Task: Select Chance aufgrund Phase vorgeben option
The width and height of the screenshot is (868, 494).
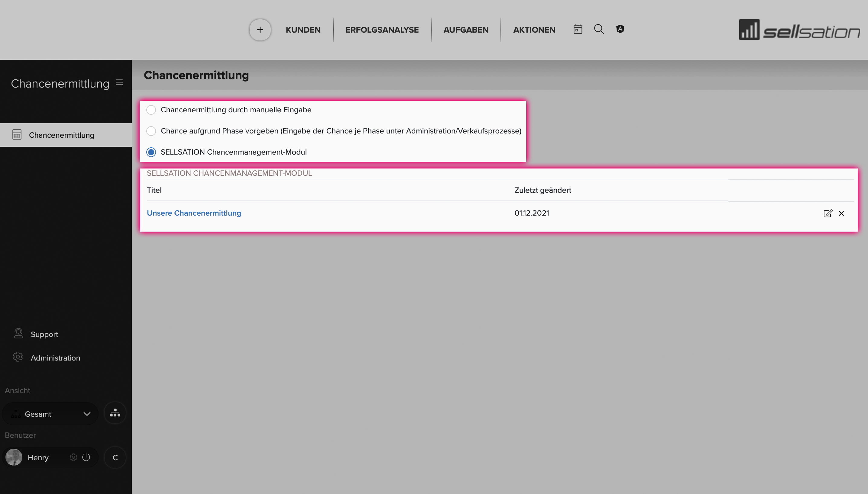Action: tap(151, 131)
